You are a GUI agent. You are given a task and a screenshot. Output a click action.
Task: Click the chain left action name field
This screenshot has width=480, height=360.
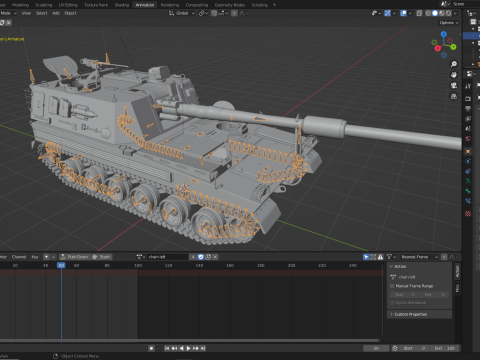(x=168, y=257)
